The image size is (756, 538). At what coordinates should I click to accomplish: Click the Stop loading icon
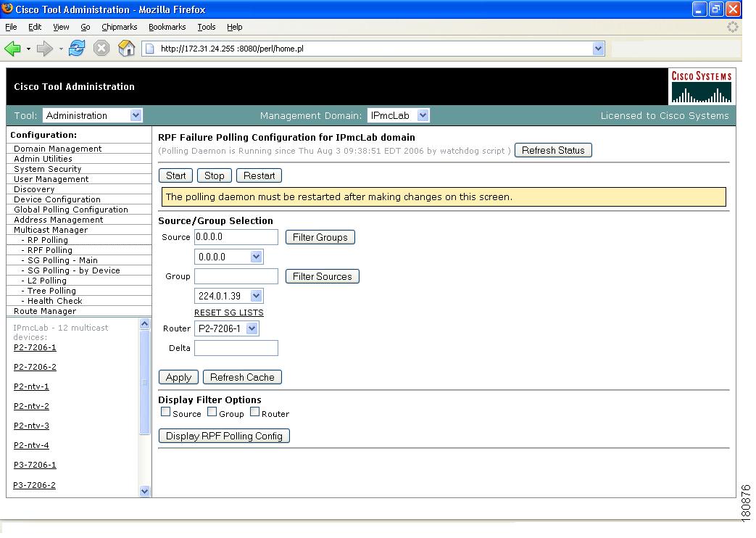pos(101,49)
